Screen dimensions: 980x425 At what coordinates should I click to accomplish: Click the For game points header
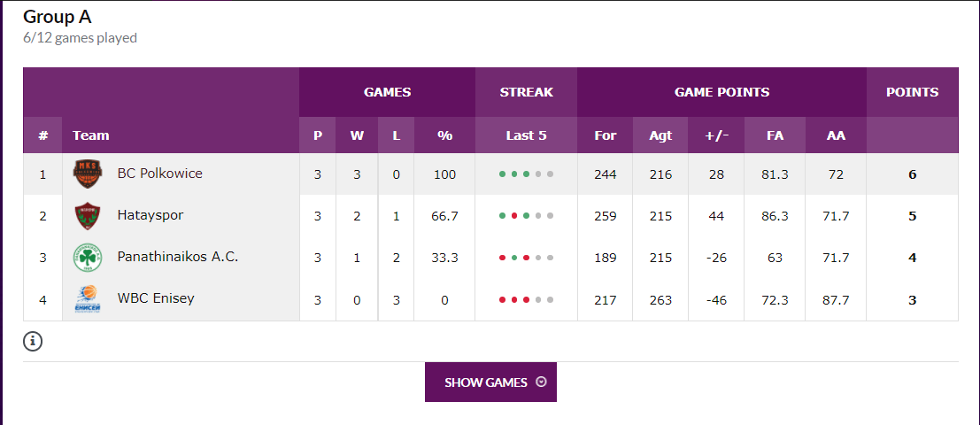point(605,135)
